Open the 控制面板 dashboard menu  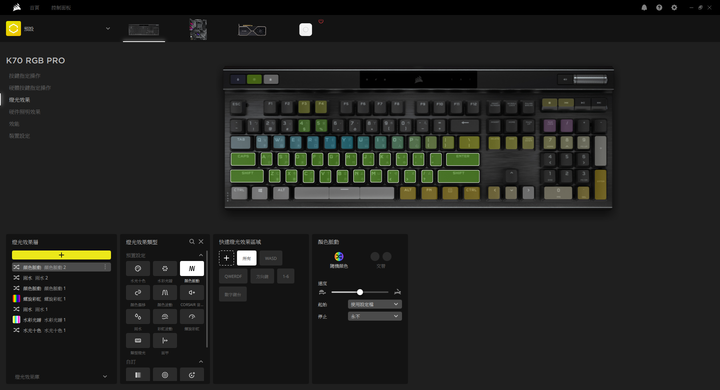pyautogui.click(x=61, y=8)
